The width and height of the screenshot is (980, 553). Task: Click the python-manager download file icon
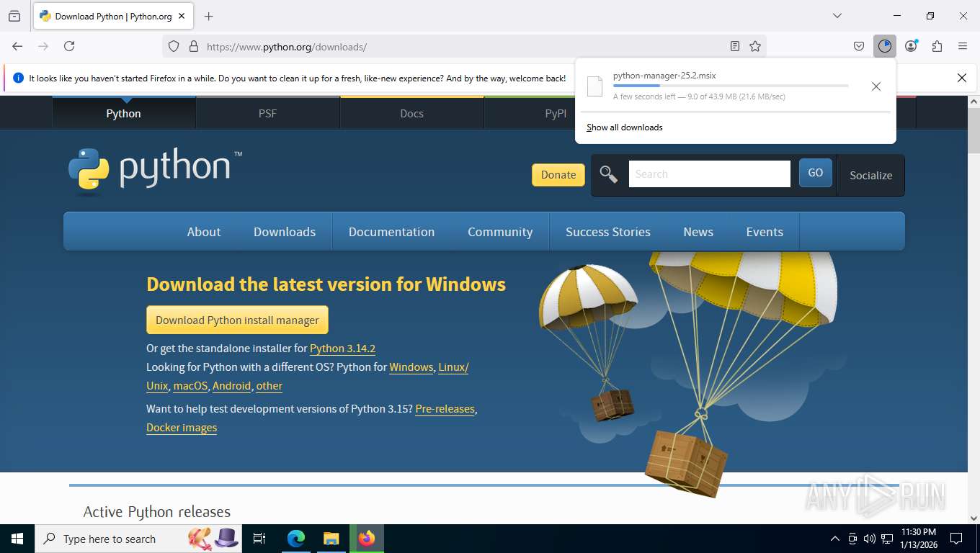point(594,86)
